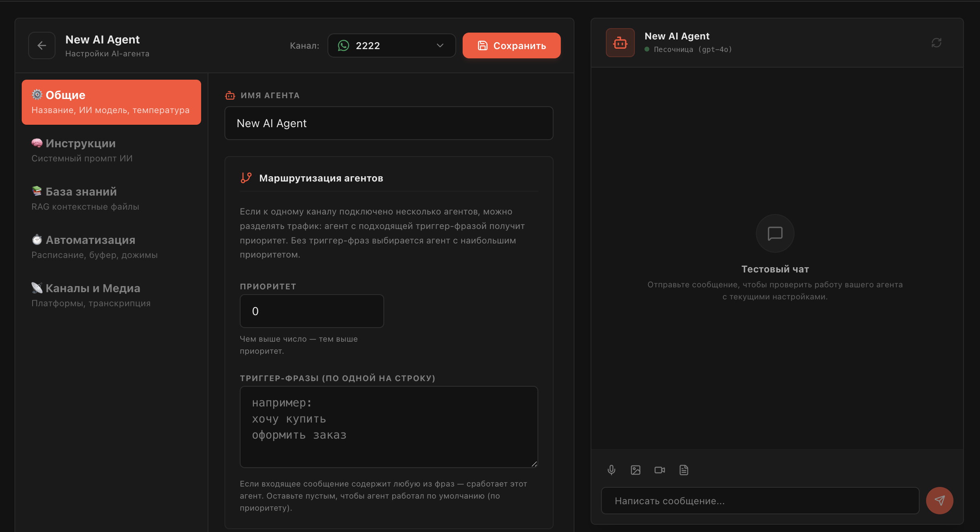Click the gear icon on Общие tab

37,95
